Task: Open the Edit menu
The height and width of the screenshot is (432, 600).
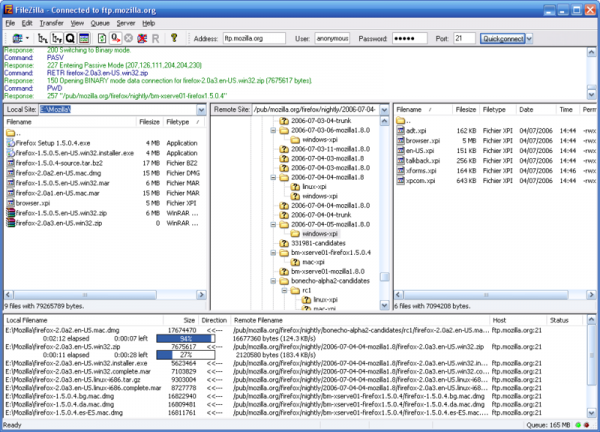Action: (27, 23)
